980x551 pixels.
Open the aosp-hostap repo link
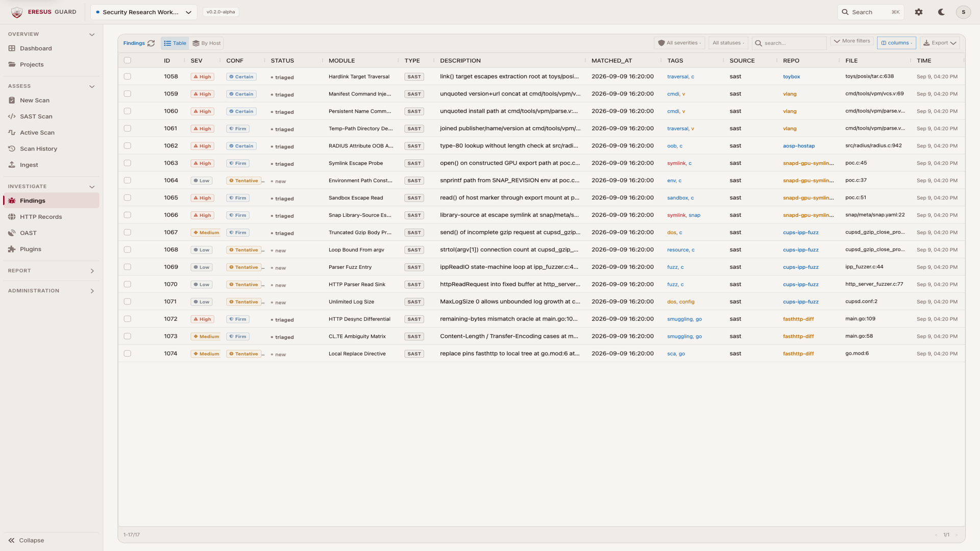tap(799, 146)
